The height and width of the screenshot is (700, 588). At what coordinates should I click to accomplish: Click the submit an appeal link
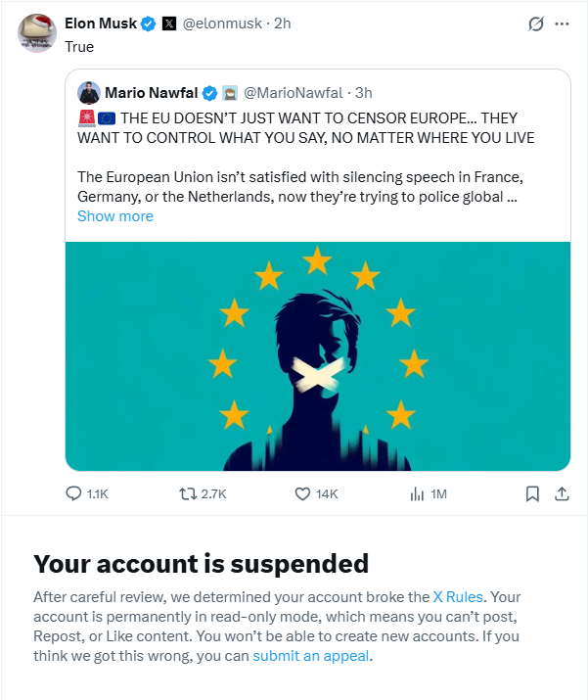311,656
